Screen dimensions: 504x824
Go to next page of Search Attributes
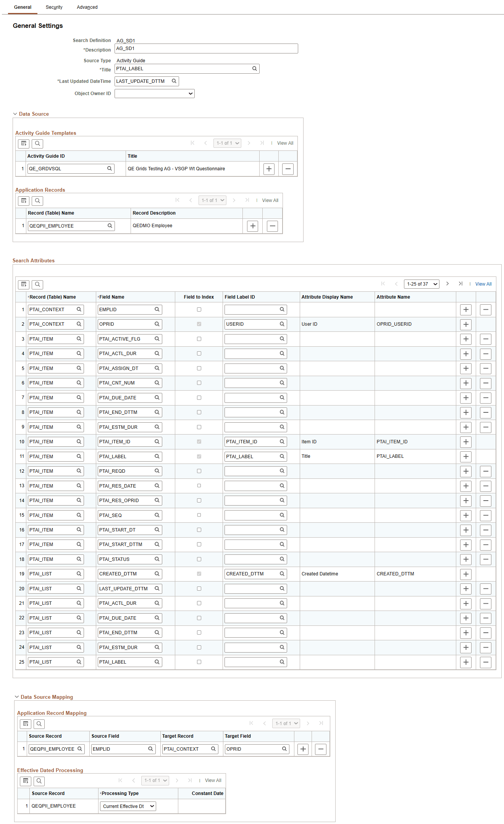(447, 284)
